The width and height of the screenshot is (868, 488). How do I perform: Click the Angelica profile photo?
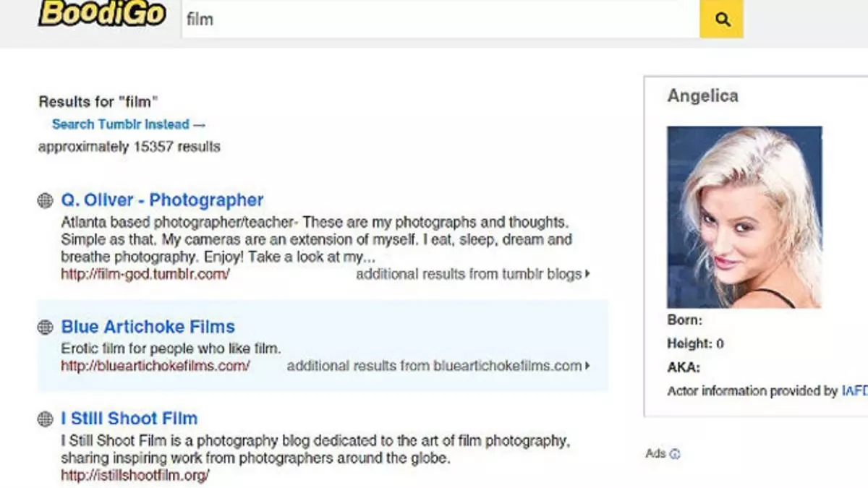click(x=744, y=217)
